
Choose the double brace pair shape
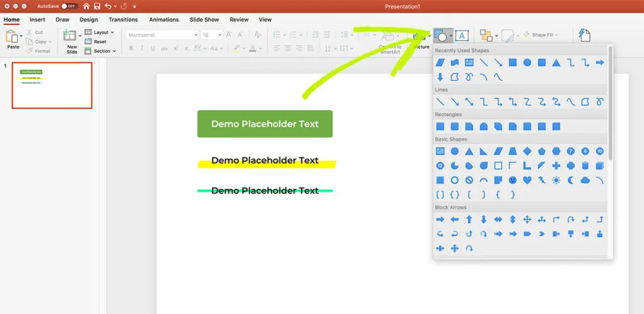455,195
